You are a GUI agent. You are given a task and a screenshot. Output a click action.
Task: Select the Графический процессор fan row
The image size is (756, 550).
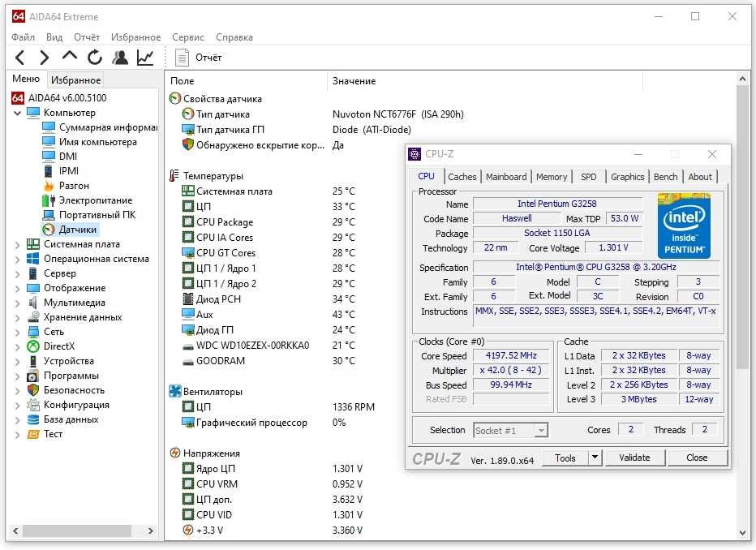coord(264,423)
